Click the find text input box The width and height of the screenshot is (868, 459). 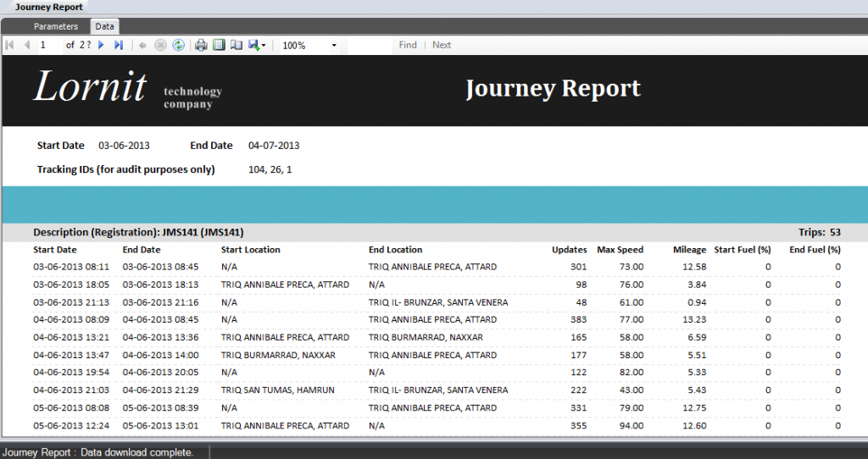tap(370, 45)
